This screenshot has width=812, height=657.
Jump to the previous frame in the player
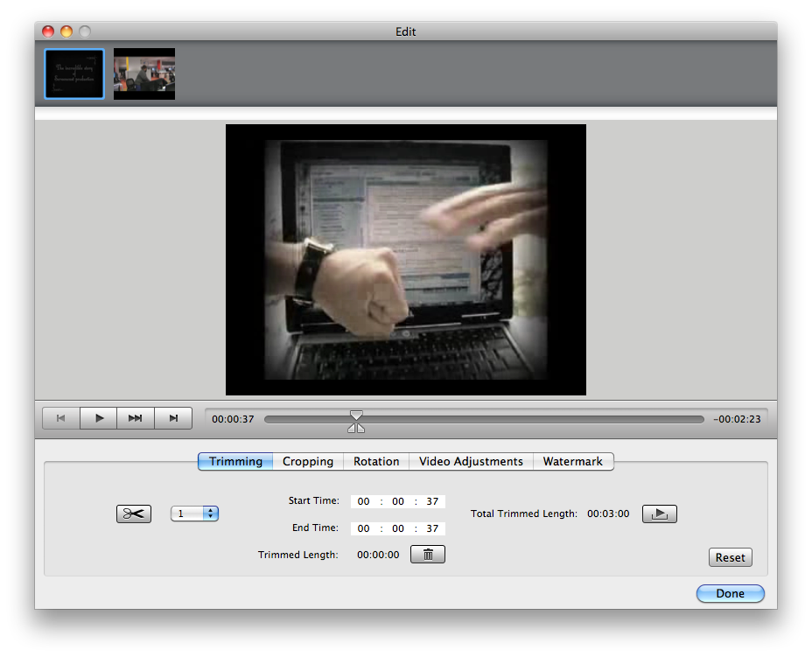pos(61,418)
